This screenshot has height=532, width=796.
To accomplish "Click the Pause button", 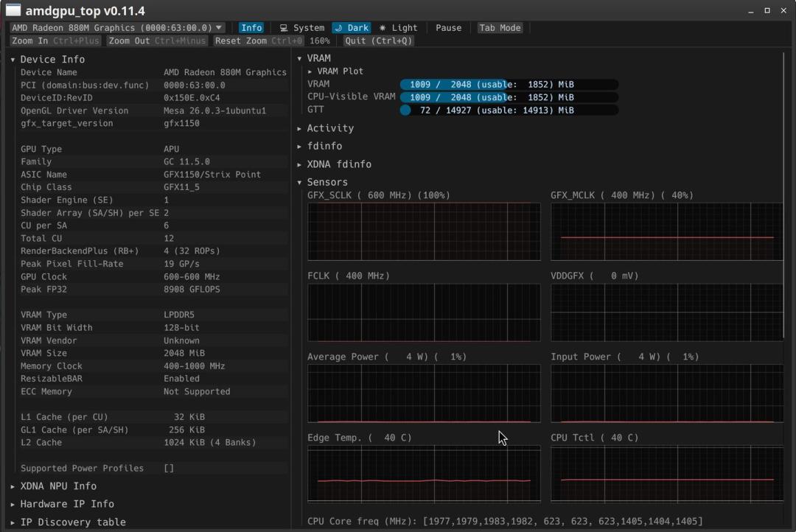I will [x=449, y=28].
